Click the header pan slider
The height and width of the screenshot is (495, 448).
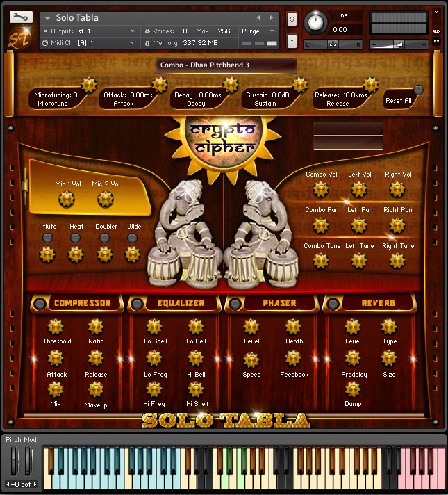coord(333,44)
